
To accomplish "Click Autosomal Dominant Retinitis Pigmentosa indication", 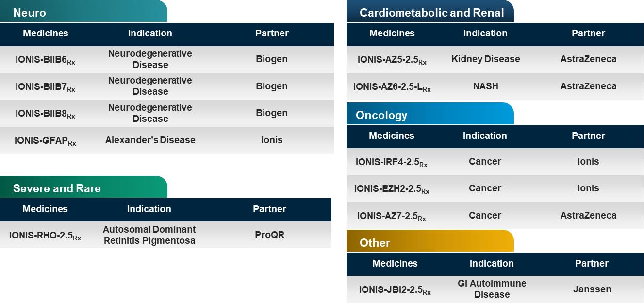I will pos(149,235).
